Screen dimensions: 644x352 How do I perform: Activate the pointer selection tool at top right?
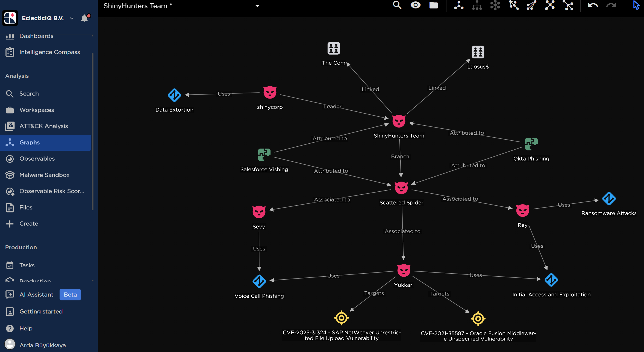pyautogui.click(x=636, y=5)
